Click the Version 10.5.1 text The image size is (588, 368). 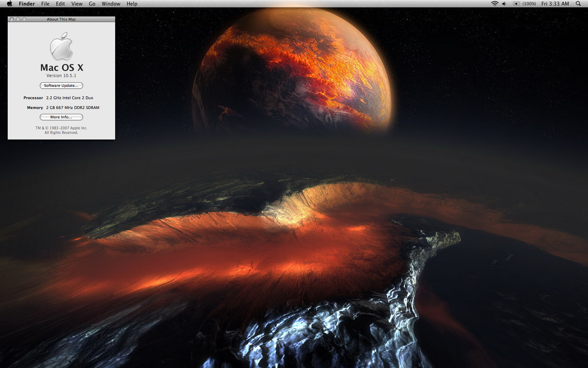[x=61, y=76]
